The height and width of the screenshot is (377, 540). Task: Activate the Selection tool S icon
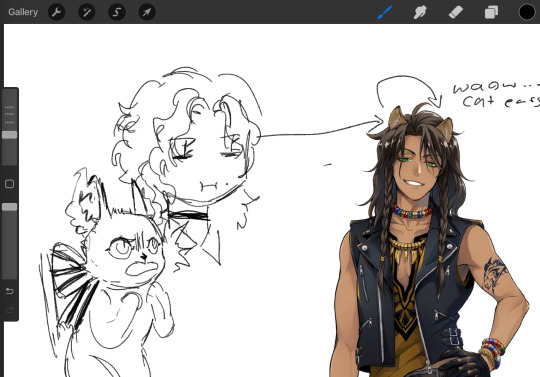pyautogui.click(x=117, y=12)
